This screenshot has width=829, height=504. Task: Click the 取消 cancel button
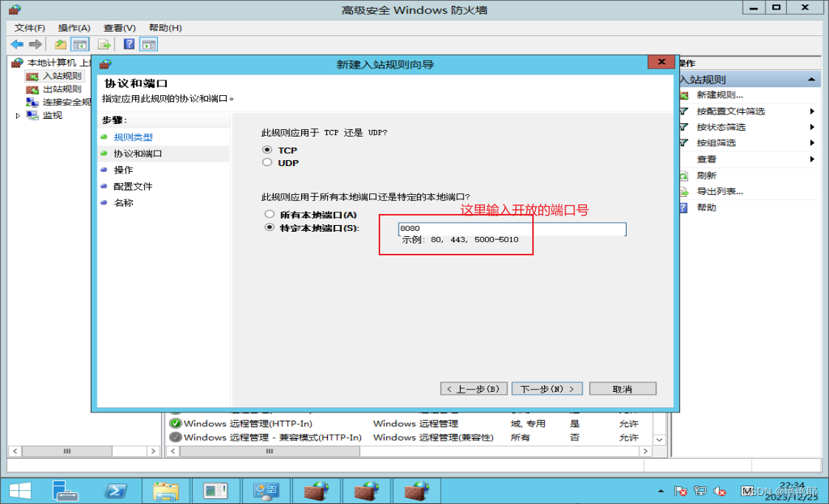tap(623, 389)
